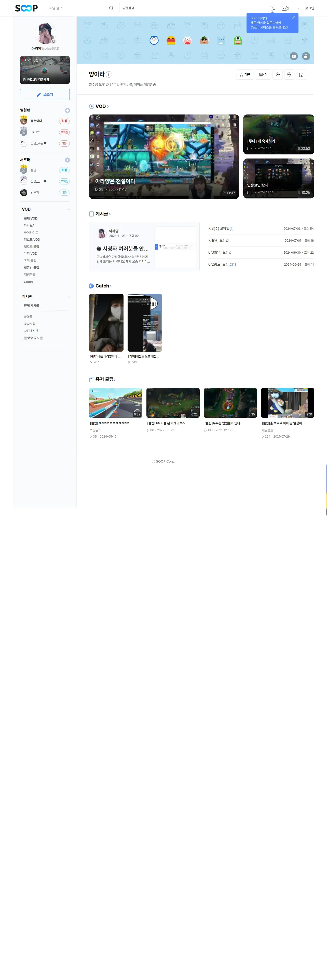
Task: Click the star balloon gift icon
Action: click(278, 75)
